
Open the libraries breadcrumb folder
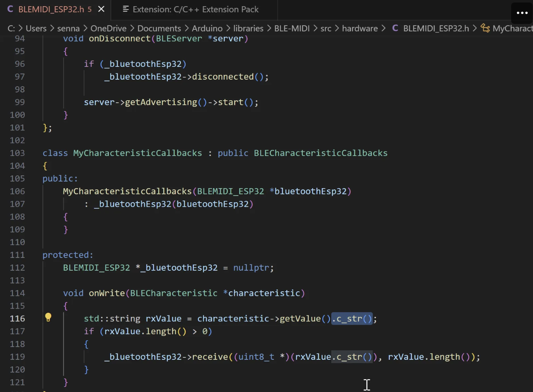248,28
